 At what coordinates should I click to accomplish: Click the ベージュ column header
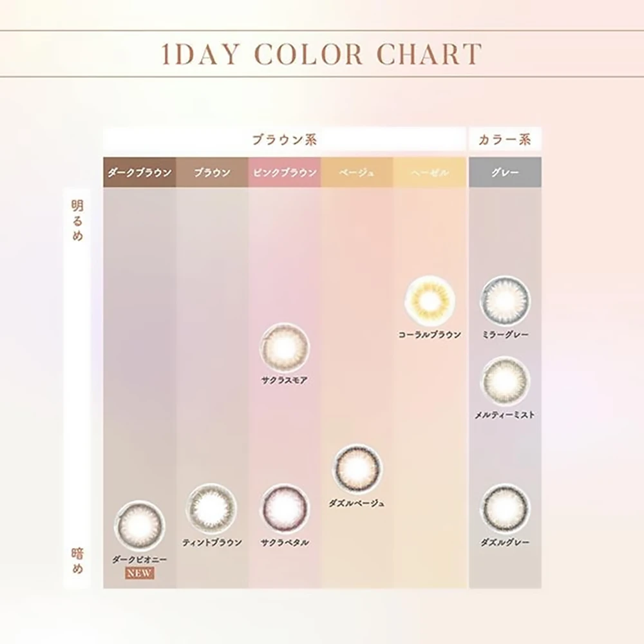click(x=357, y=173)
